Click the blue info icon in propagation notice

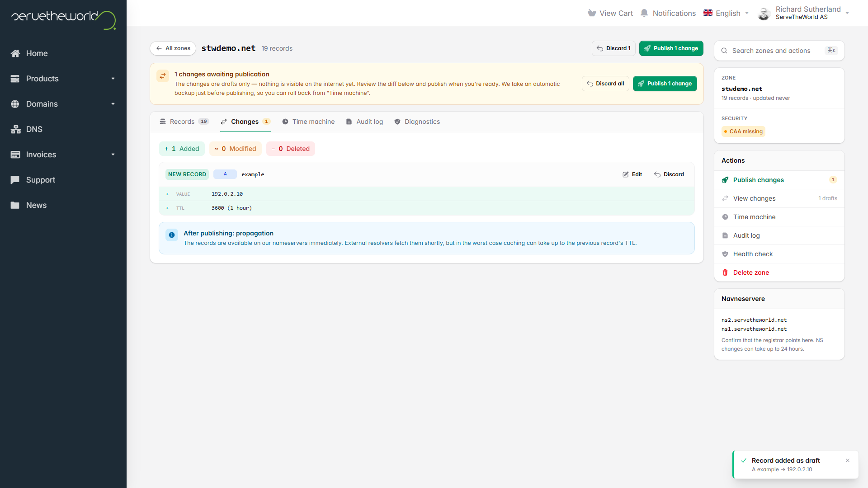172,235
